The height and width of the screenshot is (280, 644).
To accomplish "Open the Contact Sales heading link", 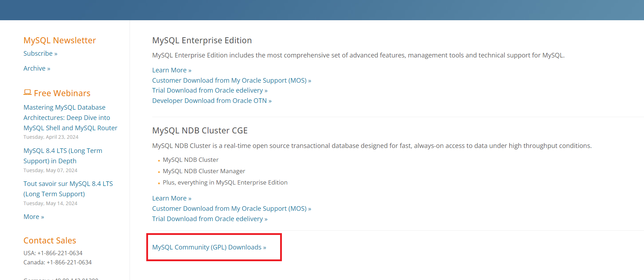I will pos(50,241).
